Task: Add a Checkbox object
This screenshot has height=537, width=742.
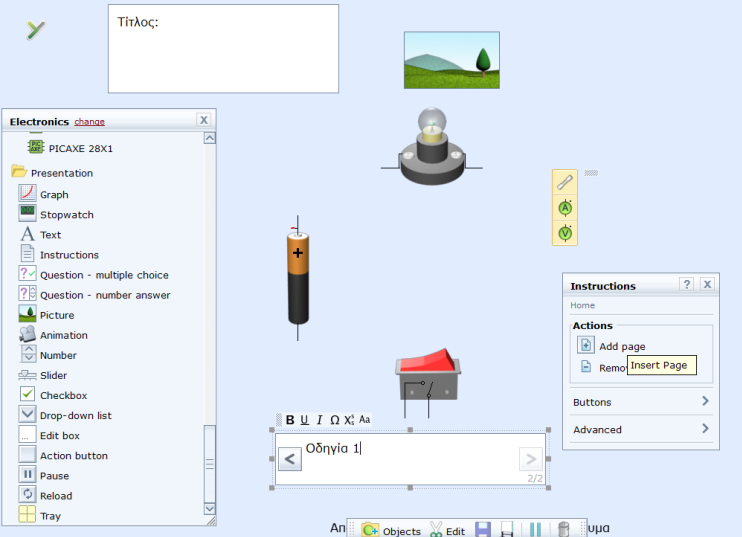Action: tap(53, 395)
